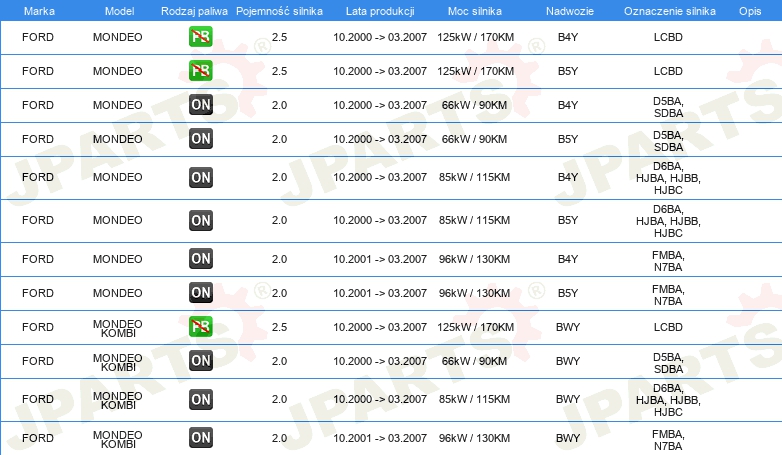Click 10.2000 -> 03.2007 in the B4Y LCBD row
Screen dimensions: 782x455
pyautogui.click(x=380, y=37)
